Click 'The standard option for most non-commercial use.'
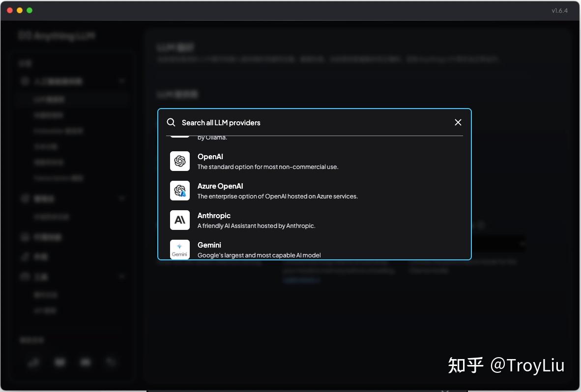581x392 pixels. tap(268, 167)
